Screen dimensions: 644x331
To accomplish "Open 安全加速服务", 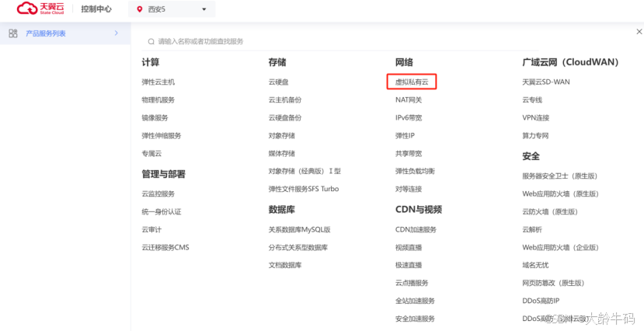I will pos(415,319).
